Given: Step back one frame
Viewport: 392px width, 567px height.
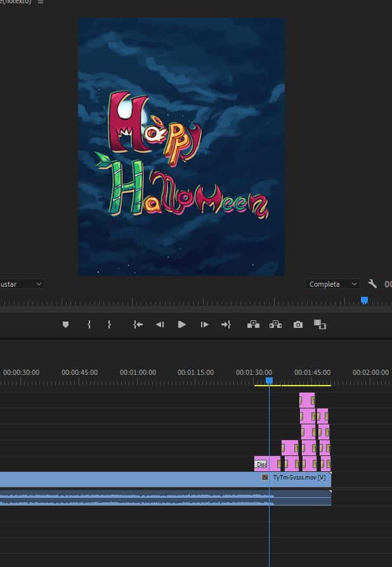Looking at the screenshot, I should pos(160,325).
